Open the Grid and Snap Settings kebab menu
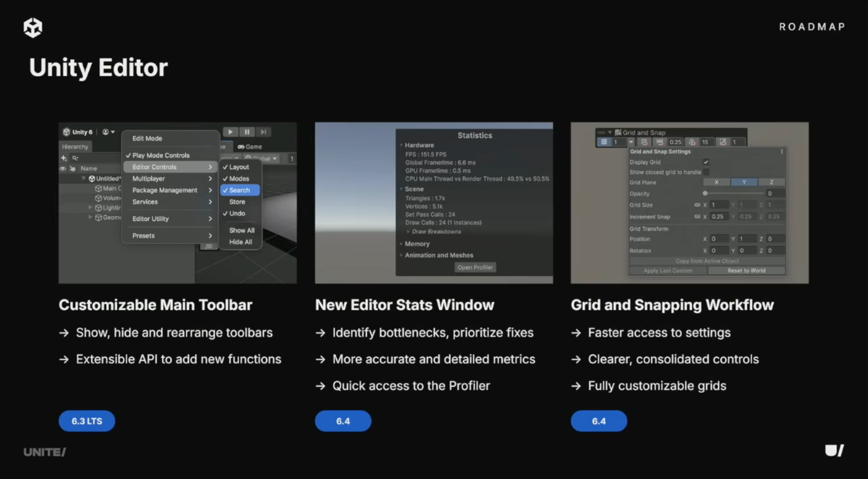The height and width of the screenshot is (479, 868). [781, 151]
